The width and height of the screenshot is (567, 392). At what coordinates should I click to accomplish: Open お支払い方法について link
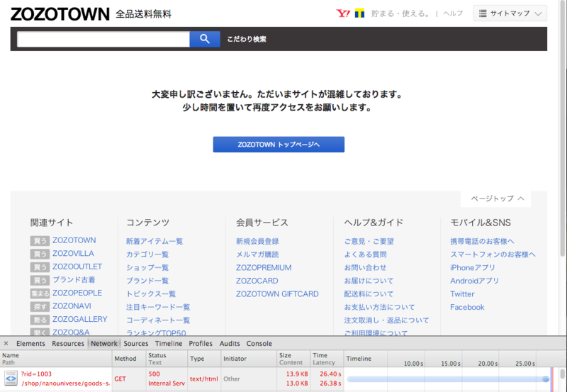tap(380, 307)
